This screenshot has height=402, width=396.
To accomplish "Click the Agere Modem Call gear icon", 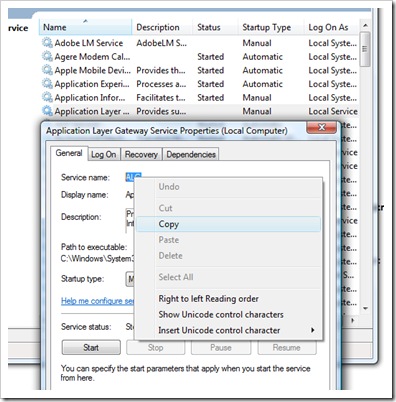I will (47, 56).
